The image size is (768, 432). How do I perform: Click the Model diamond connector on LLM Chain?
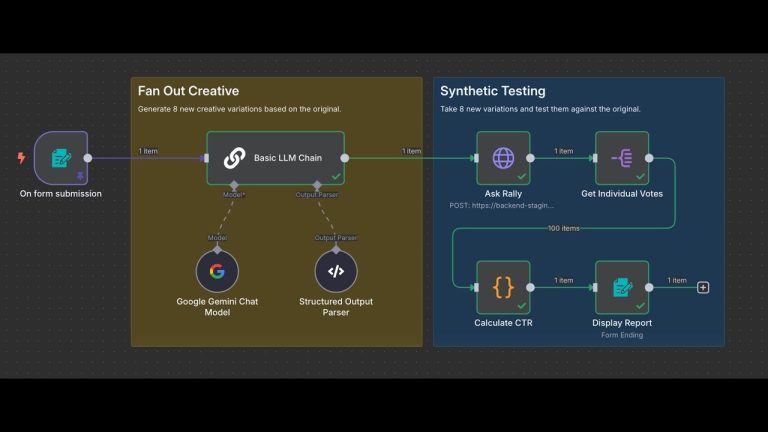pyautogui.click(x=233, y=186)
